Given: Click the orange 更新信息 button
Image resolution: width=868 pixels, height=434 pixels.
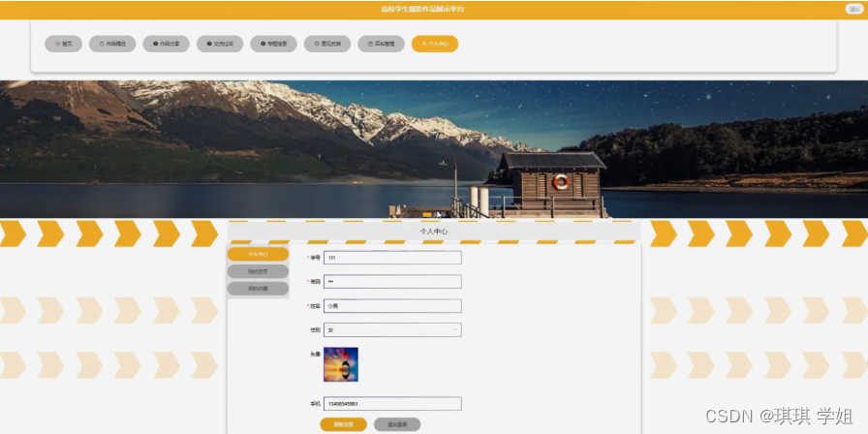Looking at the screenshot, I should tap(343, 424).
